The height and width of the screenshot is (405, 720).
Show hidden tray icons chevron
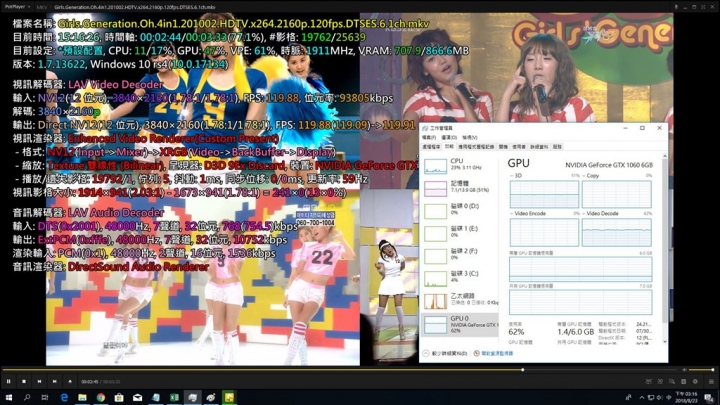coord(641,397)
